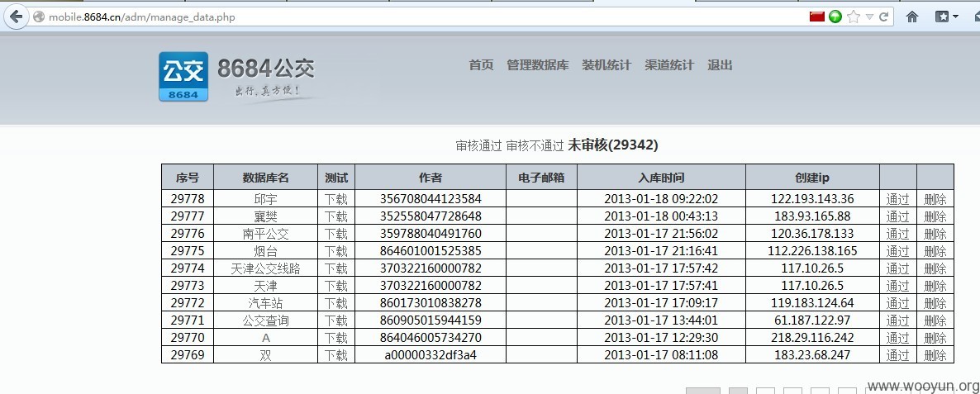The width and height of the screenshot is (980, 394).
Task: Select serial number 29776
Action: (x=188, y=234)
